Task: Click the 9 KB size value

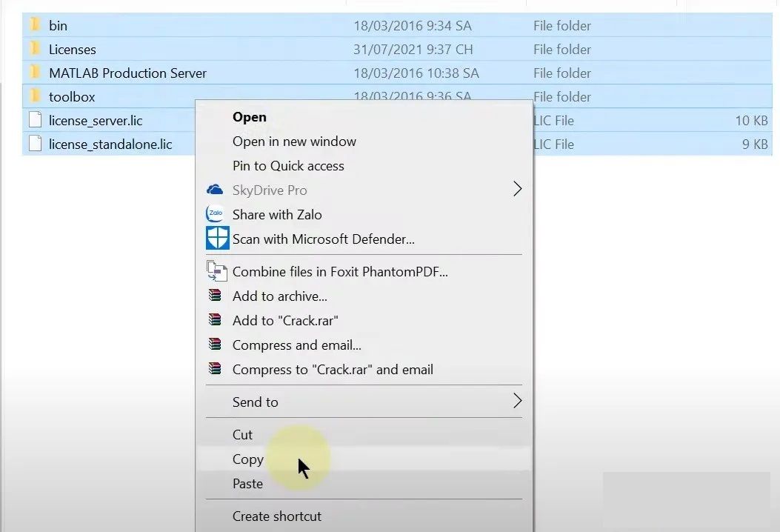Action: [755, 144]
